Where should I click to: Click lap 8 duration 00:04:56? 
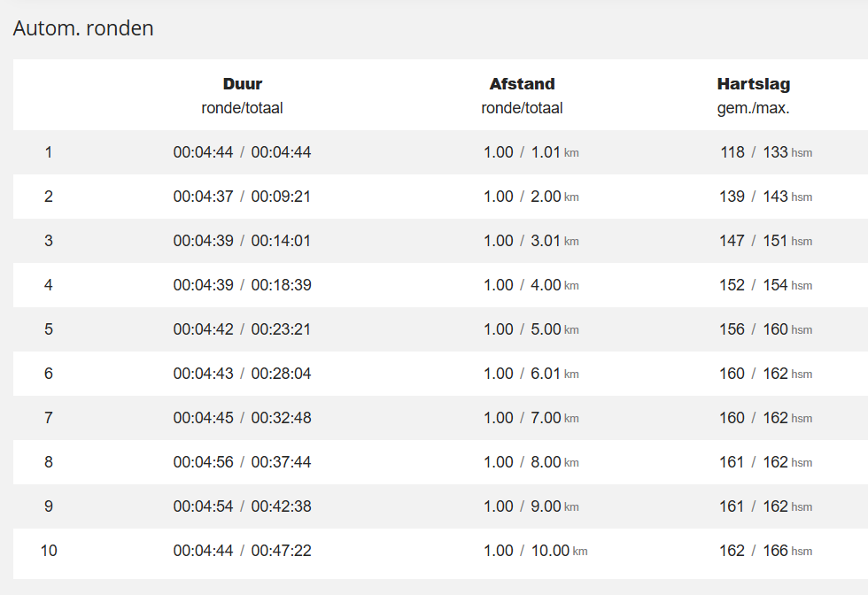203,462
